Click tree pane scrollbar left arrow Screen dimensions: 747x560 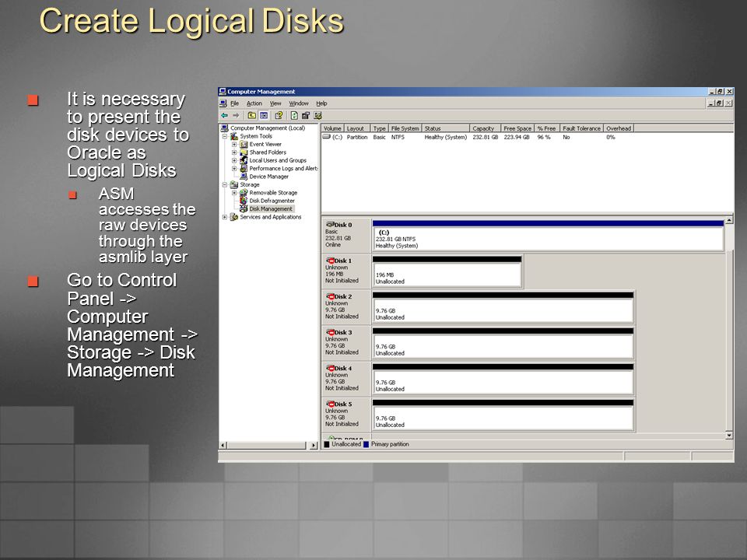pos(223,445)
